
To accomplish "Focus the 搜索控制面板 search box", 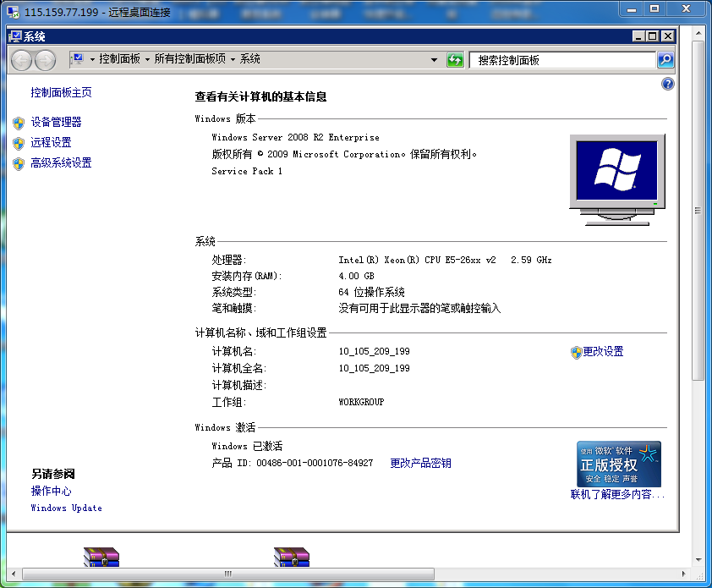I will [x=562, y=60].
